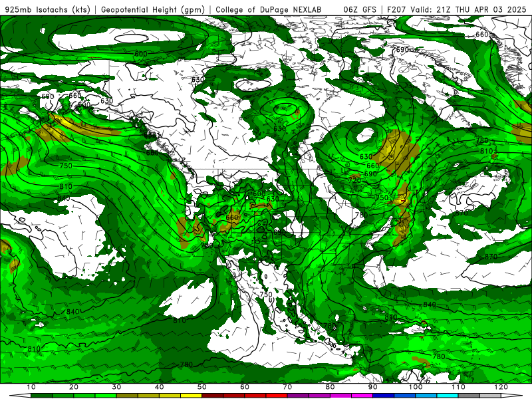532x399 pixels.
Task: Click the bright yellow swatch ending at 50 knots
Action: (191, 396)
